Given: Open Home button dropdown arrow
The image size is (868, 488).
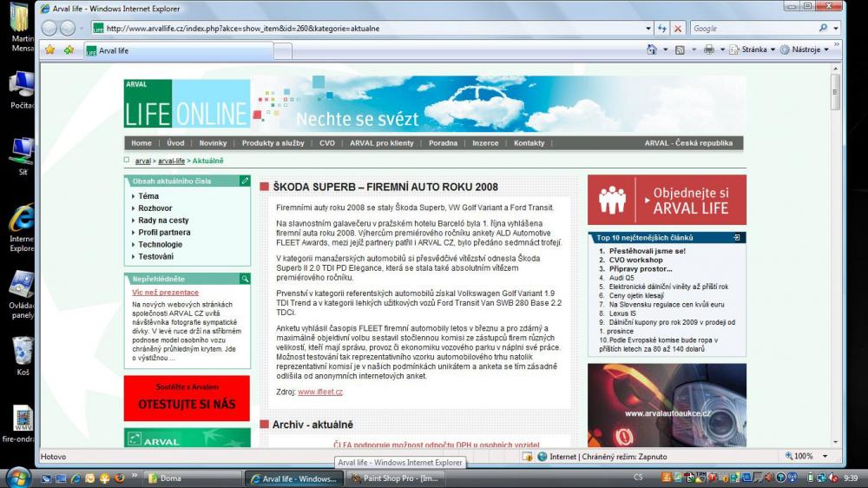Looking at the screenshot, I should click(x=666, y=49).
